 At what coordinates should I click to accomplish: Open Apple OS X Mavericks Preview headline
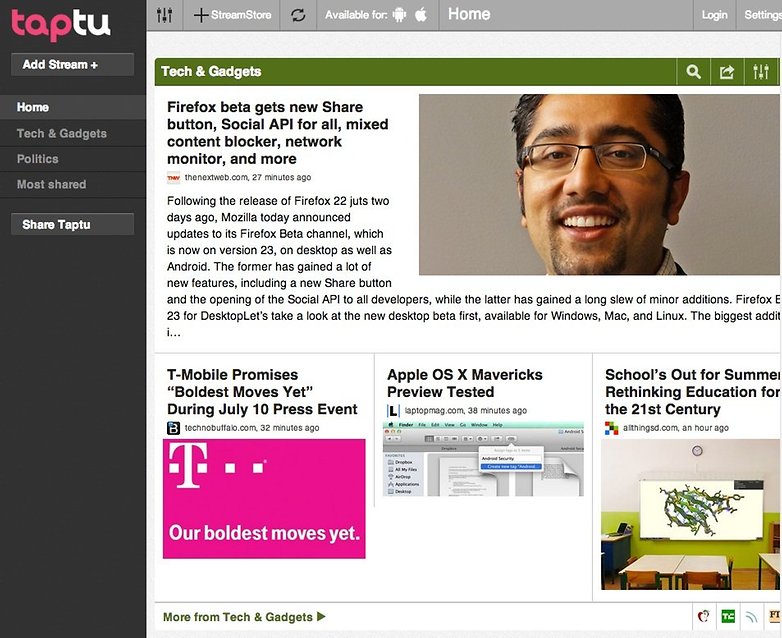[x=465, y=383]
